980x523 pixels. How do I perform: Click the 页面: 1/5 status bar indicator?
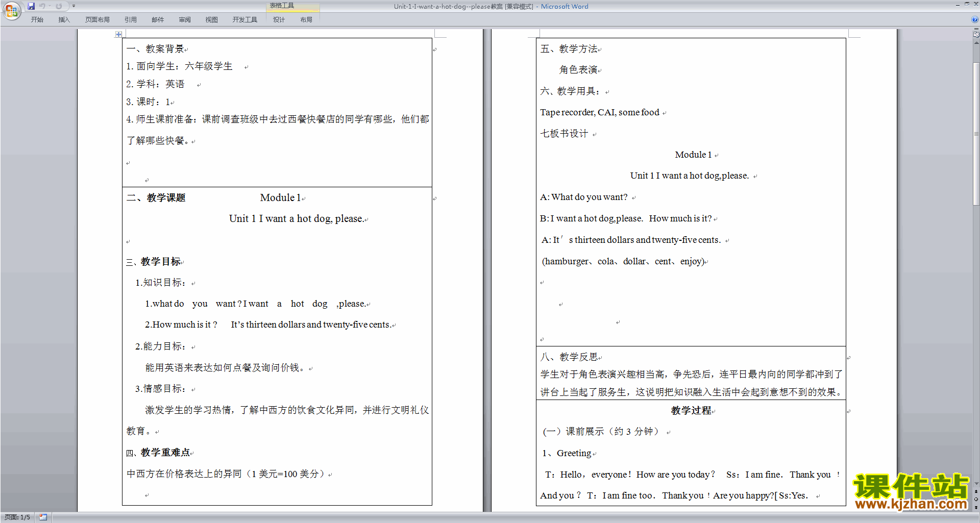click(17, 517)
